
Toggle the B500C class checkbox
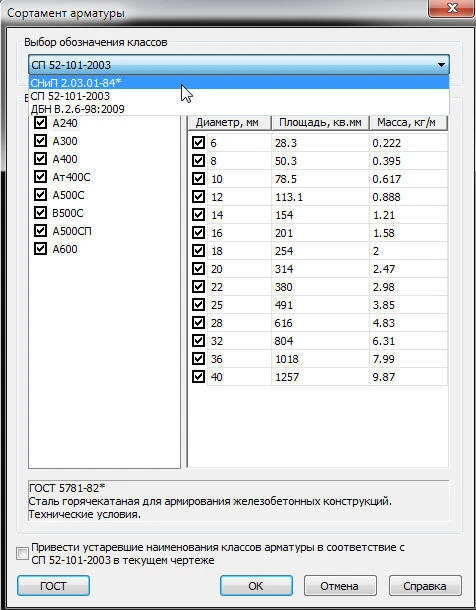(x=40, y=212)
